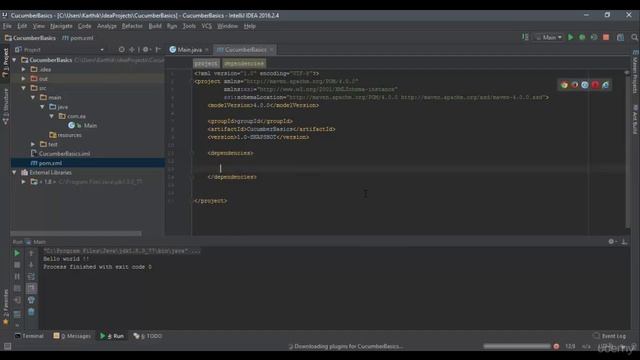Clear console with the trash icon
This screenshot has height=360, width=640.
pyautogui.click(x=31, y=312)
